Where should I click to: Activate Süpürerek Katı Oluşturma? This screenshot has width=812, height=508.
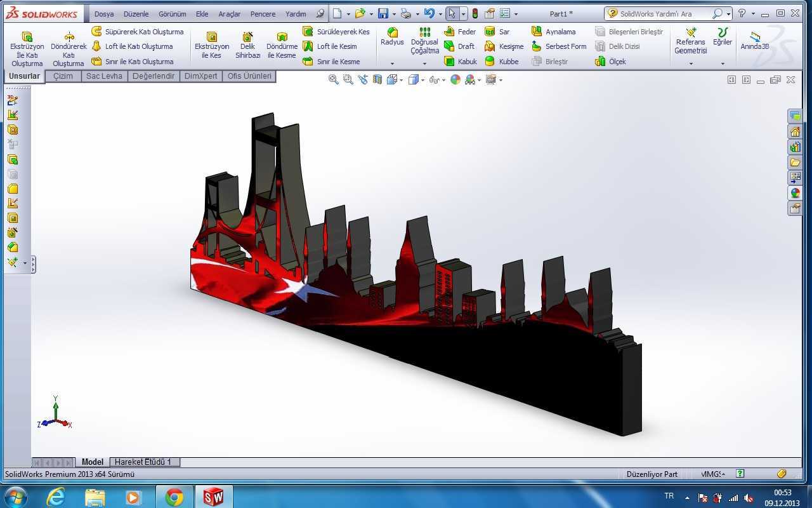coord(137,31)
